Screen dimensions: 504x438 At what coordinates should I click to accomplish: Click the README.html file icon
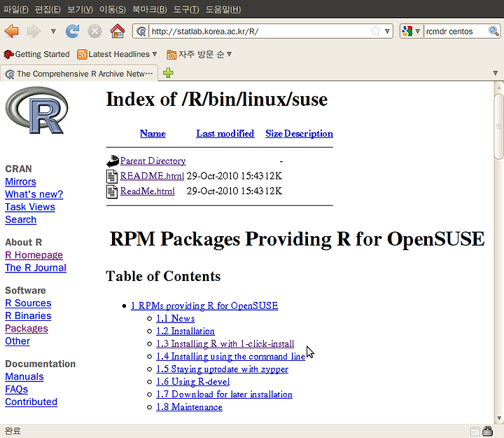click(112, 177)
